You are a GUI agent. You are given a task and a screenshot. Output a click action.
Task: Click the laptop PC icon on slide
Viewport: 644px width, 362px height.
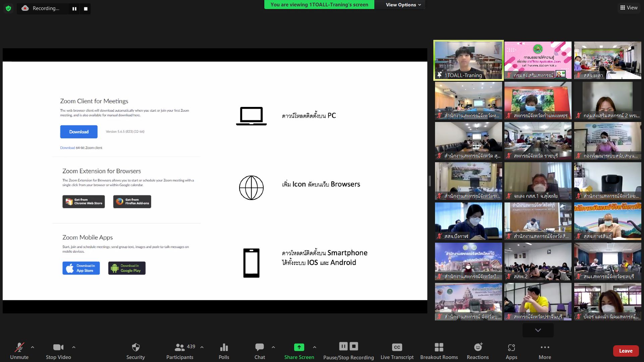(251, 116)
